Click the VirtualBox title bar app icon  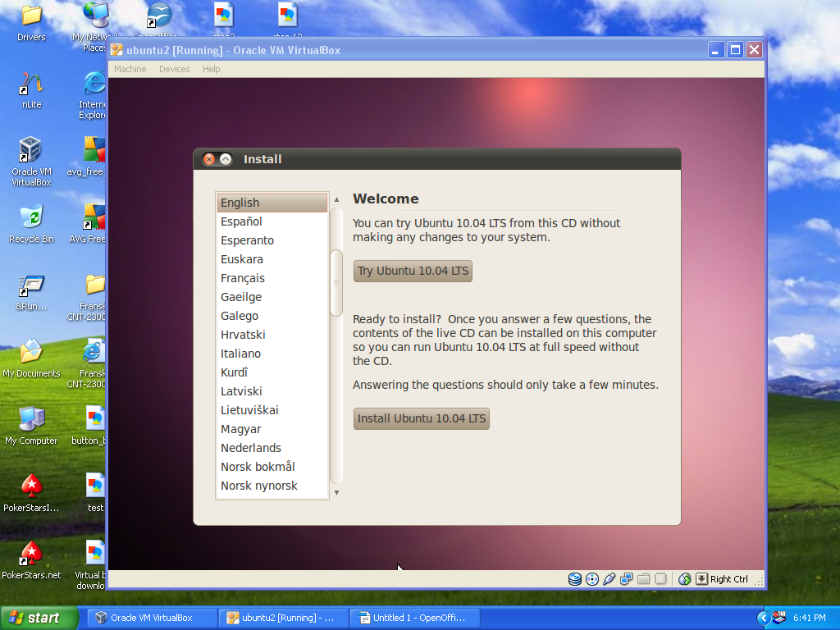(116, 50)
